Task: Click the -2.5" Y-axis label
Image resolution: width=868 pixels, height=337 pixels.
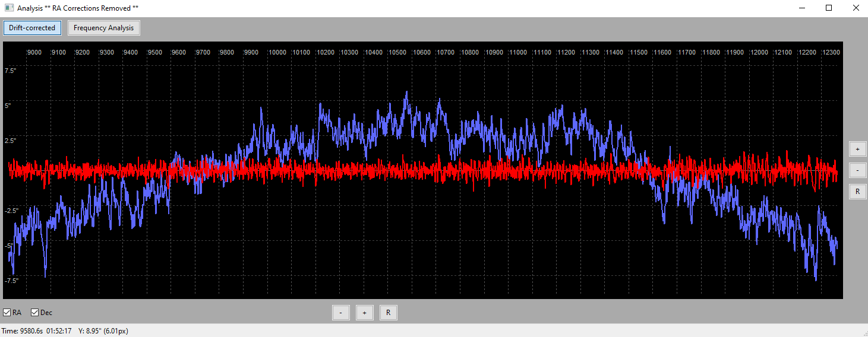Action: tap(12, 211)
